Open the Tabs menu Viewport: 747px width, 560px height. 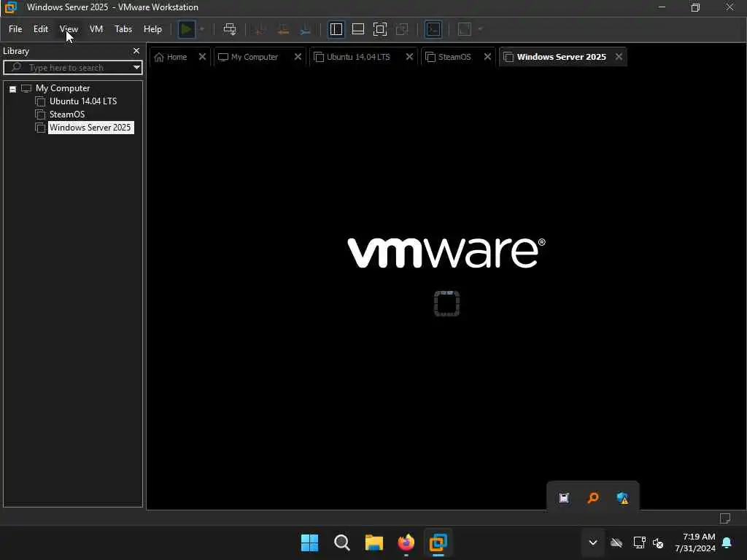pyautogui.click(x=123, y=29)
